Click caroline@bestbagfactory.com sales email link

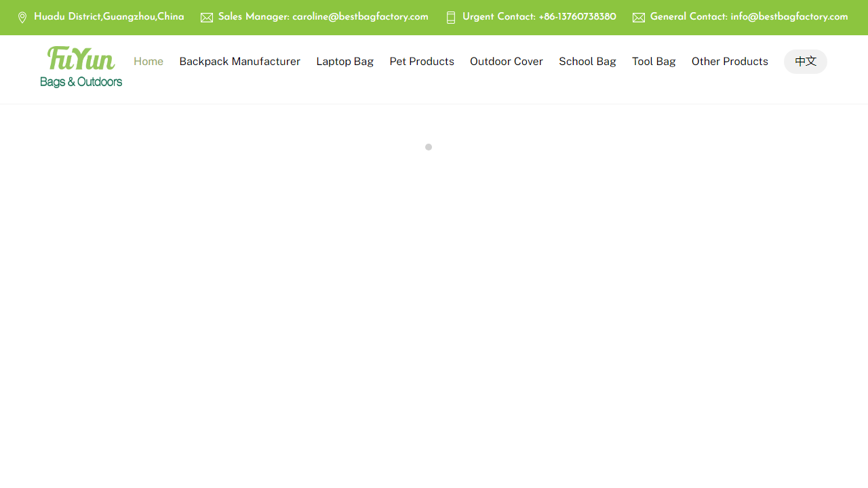point(360,17)
